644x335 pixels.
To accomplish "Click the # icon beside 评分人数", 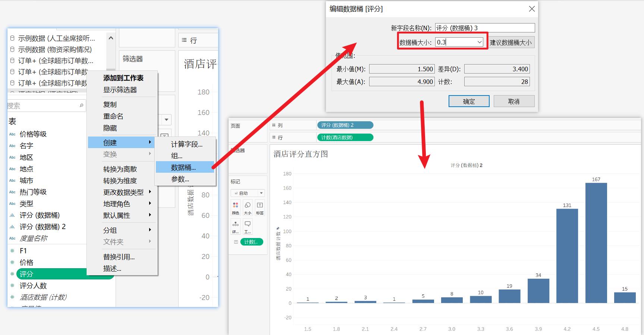I will point(12,285).
